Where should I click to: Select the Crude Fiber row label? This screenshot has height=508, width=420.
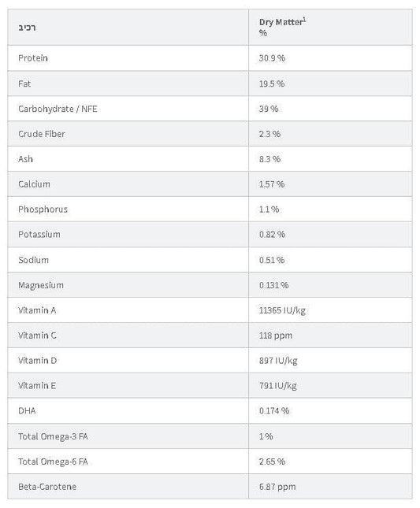pyautogui.click(x=42, y=134)
